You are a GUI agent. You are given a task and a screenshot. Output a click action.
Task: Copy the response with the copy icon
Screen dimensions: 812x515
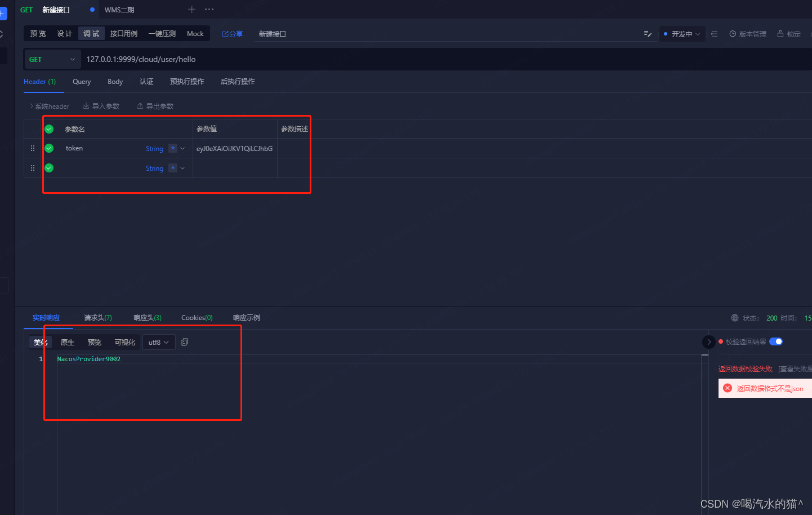185,342
